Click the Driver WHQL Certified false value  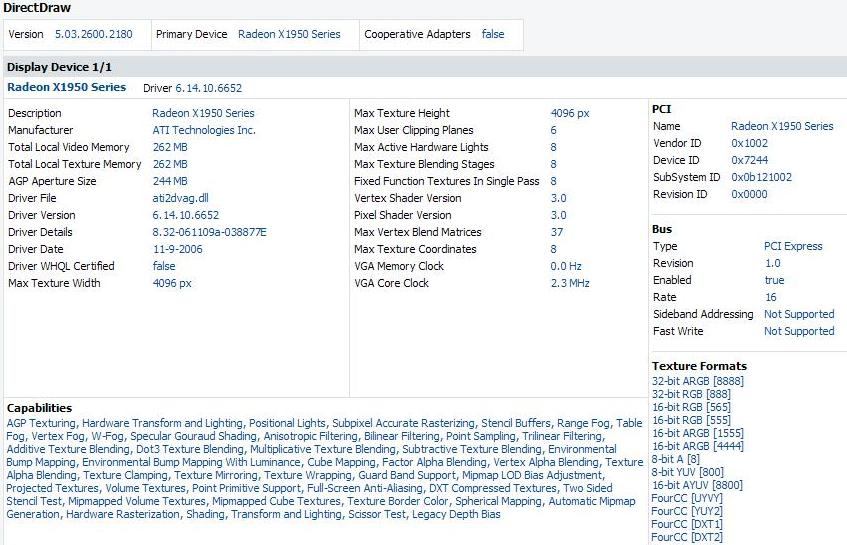click(x=164, y=266)
